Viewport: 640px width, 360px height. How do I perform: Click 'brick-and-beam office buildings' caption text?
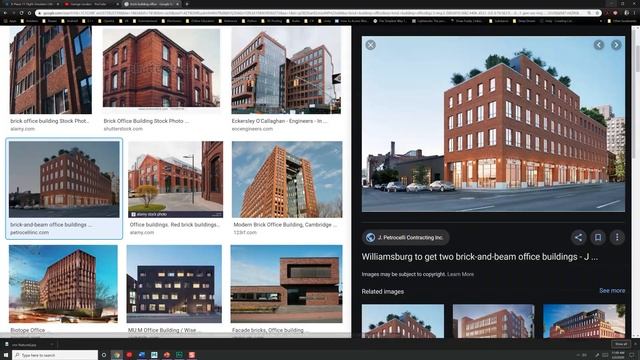[51, 224]
